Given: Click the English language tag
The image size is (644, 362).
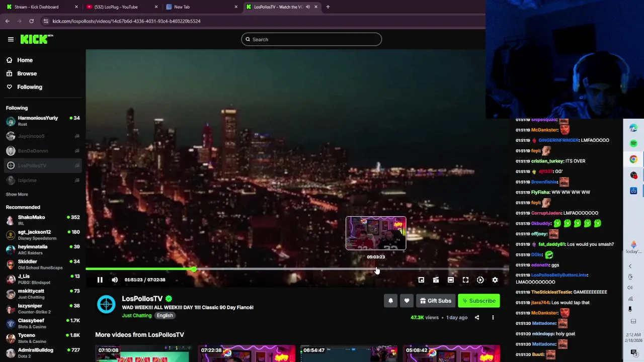Looking at the screenshot, I should pyautogui.click(x=165, y=316).
